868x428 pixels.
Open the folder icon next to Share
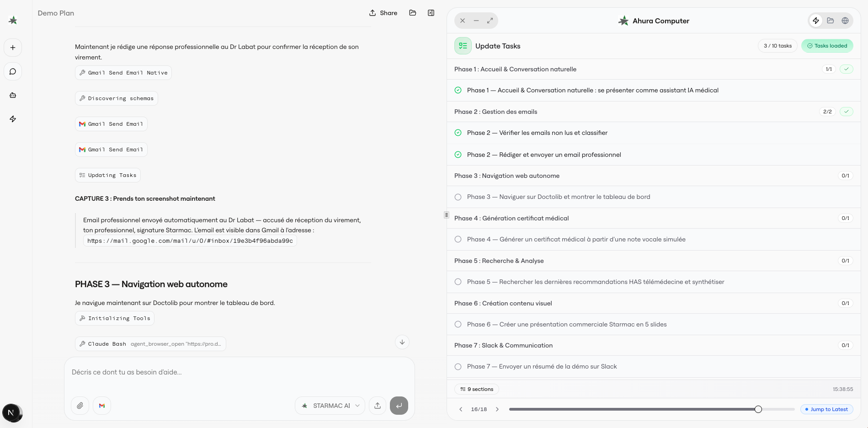[413, 13]
